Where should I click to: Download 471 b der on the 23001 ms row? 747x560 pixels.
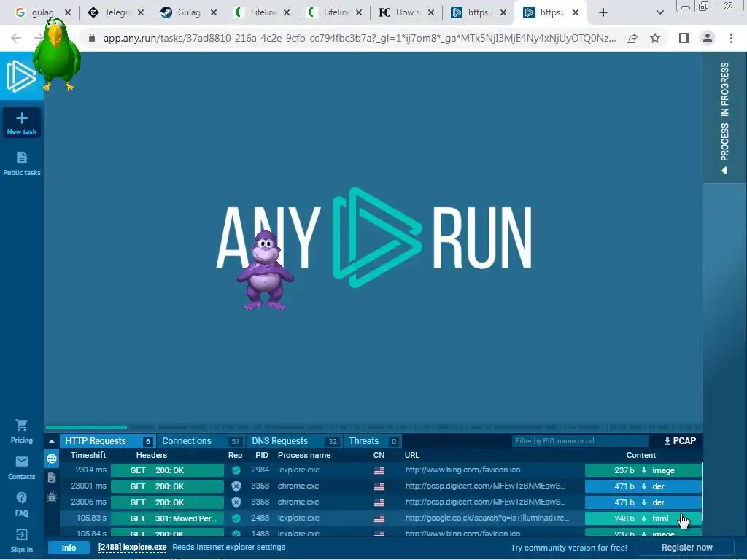point(643,486)
